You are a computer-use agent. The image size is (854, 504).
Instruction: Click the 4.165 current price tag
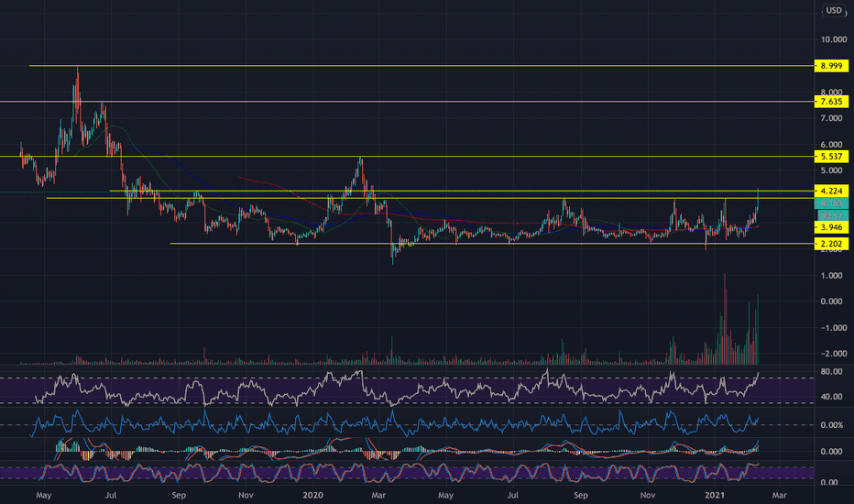[831, 203]
